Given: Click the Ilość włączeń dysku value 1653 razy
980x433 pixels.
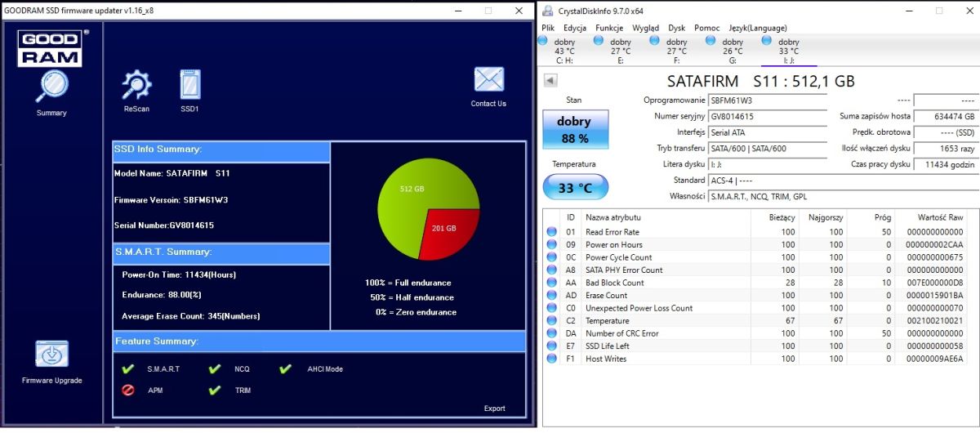Looking at the screenshot, I should 947,149.
